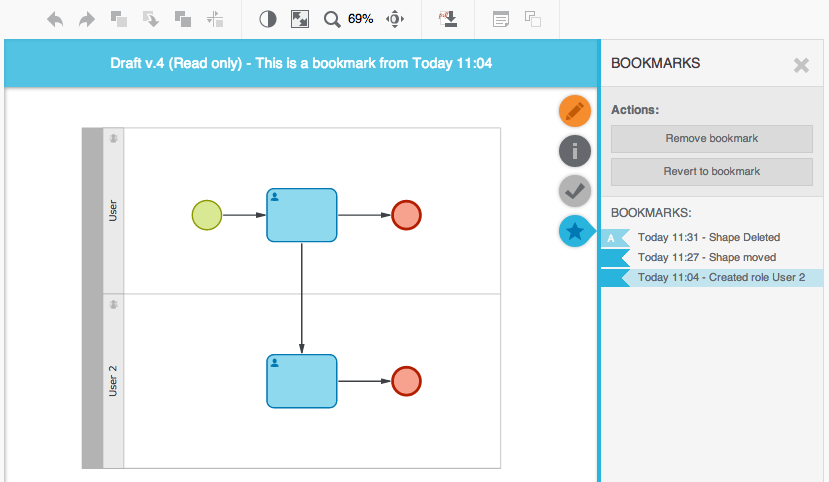Screen dimensions: 829x482
Task: Open the orange pencil edit panel
Action: coord(574,111)
